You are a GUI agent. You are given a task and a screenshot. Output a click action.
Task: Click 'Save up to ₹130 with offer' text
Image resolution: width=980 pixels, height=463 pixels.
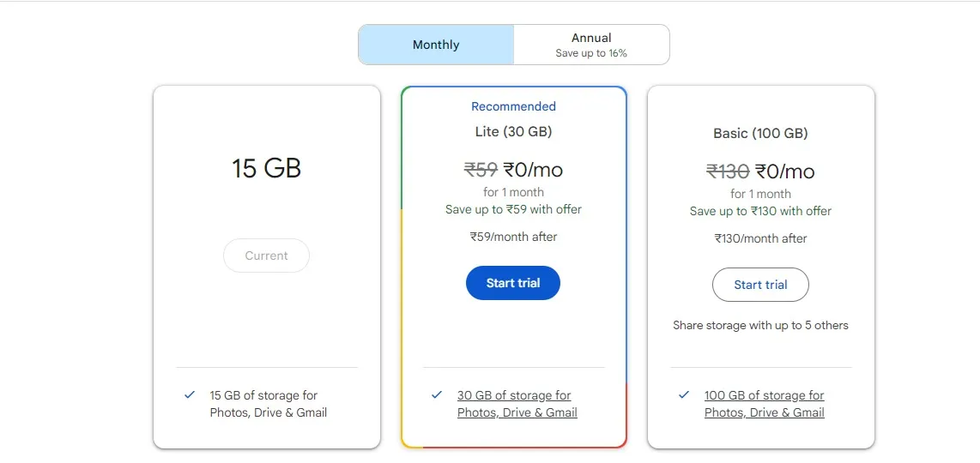coord(760,211)
